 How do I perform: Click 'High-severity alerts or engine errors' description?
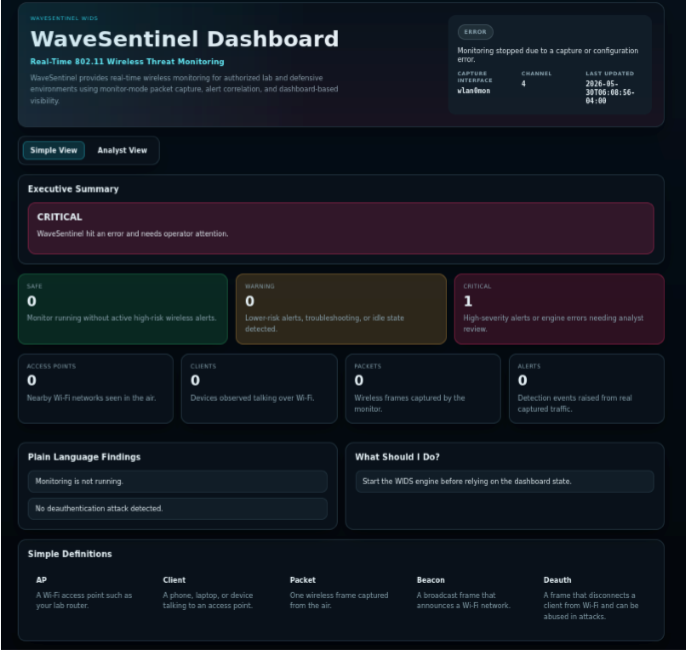click(x=553, y=323)
